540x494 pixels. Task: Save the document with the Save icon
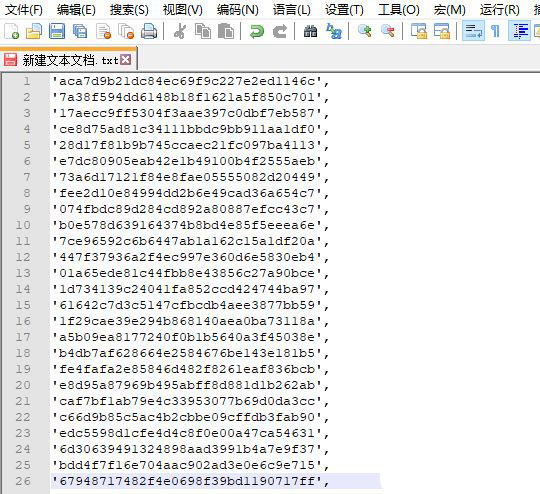(x=57, y=31)
